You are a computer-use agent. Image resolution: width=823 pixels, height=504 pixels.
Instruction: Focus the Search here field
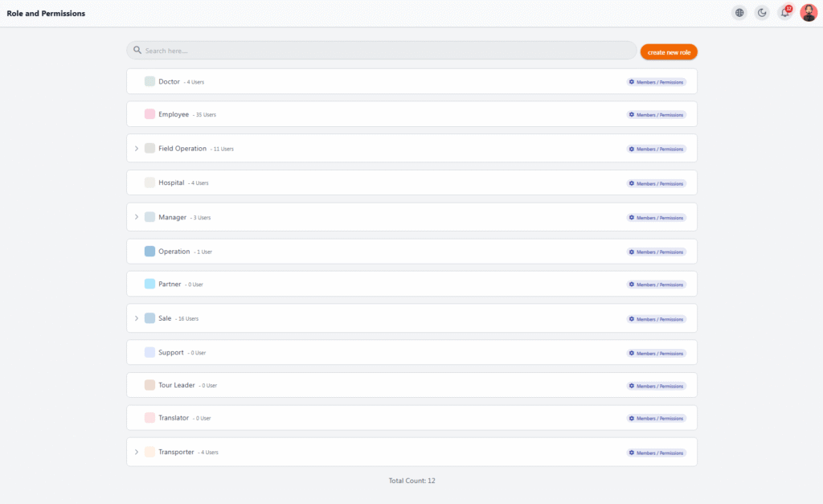pyautogui.click(x=382, y=51)
